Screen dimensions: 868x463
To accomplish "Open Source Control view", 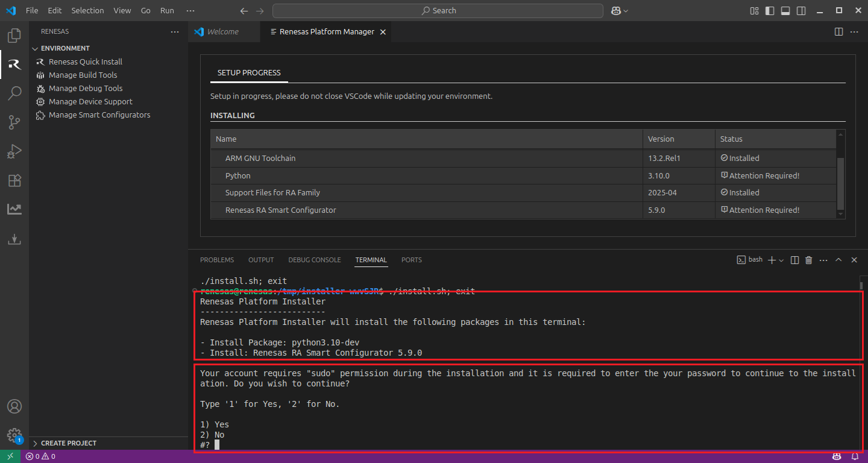I will click(x=14, y=122).
